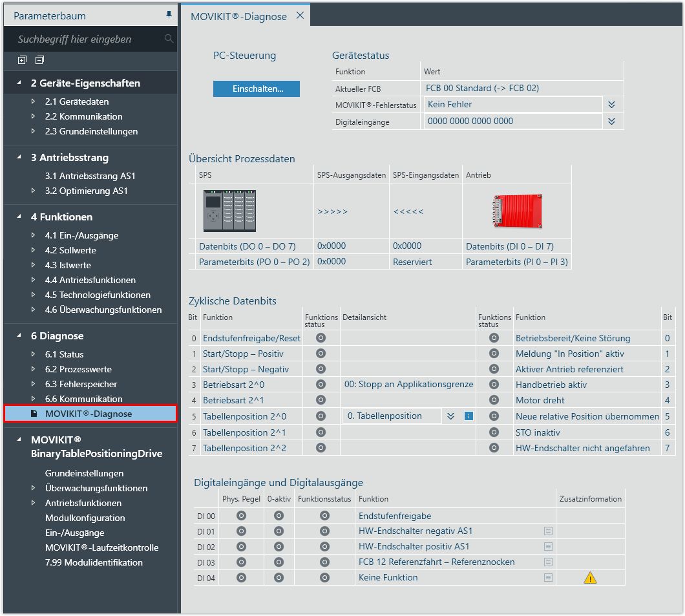Expand the Digitaleingänge details chevron

(611, 121)
